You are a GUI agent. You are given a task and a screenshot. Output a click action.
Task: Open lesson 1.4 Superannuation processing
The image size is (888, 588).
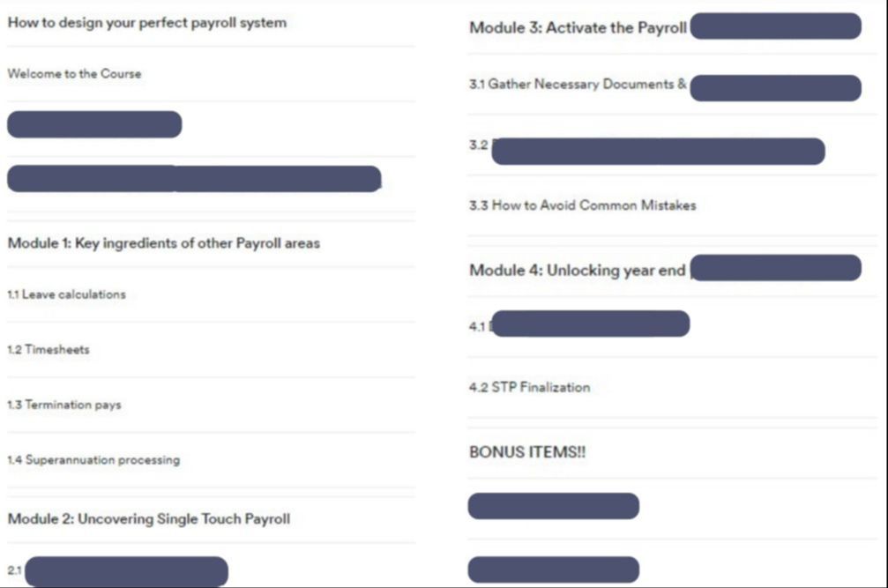(93, 459)
